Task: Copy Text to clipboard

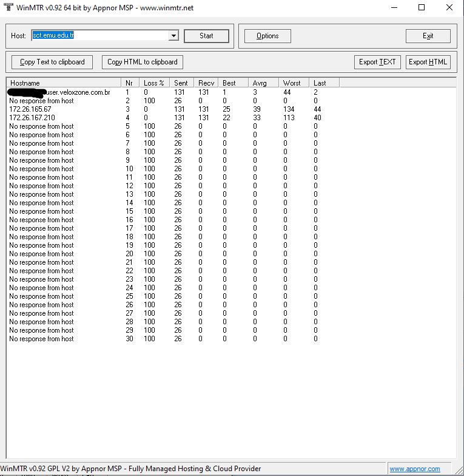Action: point(52,62)
